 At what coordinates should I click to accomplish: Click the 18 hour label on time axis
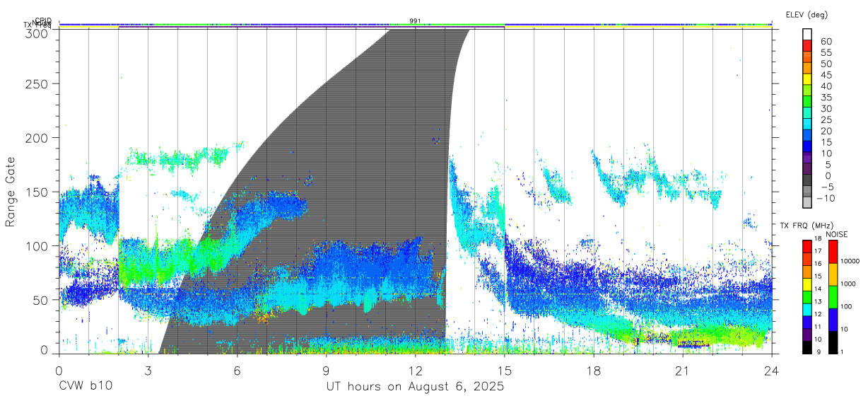coord(594,370)
